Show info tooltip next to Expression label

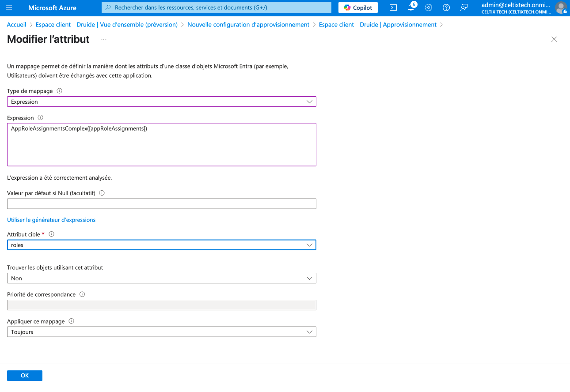(41, 118)
